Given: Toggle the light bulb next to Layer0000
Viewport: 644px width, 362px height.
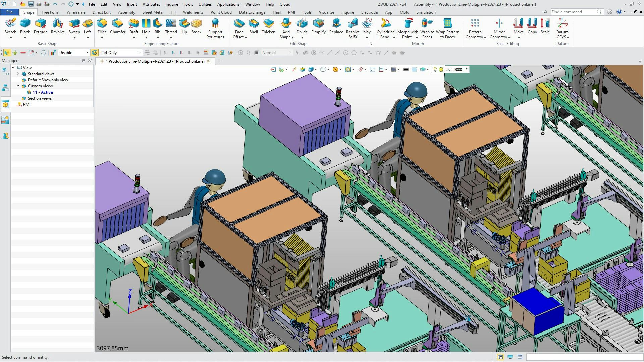Looking at the screenshot, I should [435, 69].
